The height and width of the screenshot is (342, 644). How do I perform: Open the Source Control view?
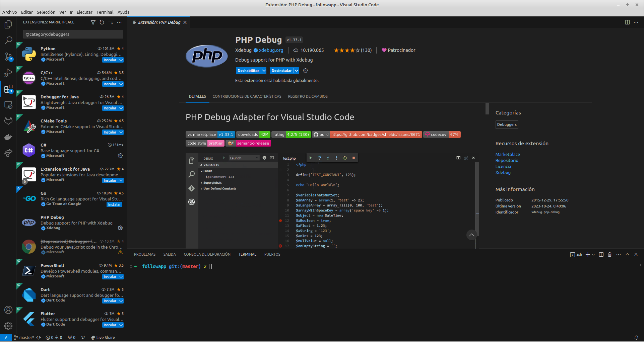point(8,57)
